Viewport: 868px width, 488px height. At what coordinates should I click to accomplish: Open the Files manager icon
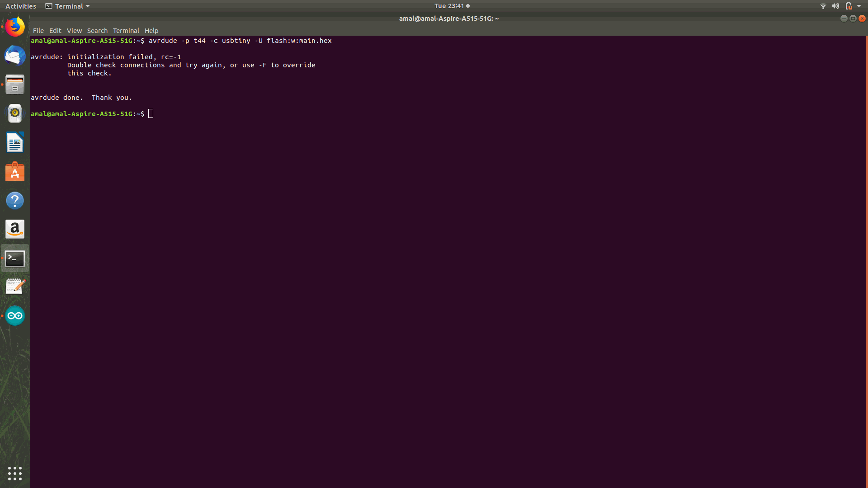pyautogui.click(x=15, y=84)
